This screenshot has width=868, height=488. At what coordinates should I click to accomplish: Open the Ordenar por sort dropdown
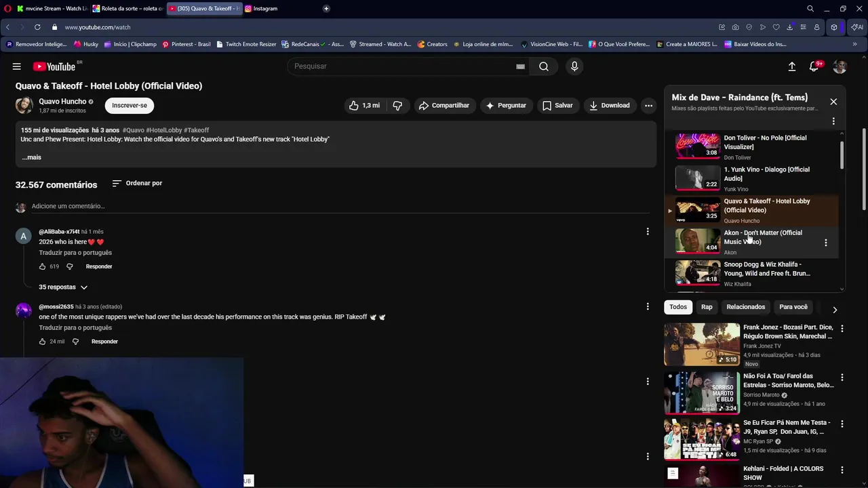click(x=137, y=184)
